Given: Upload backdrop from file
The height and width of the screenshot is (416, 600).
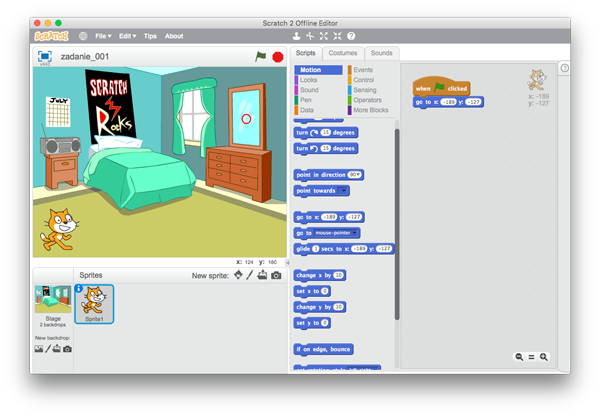Looking at the screenshot, I should [x=57, y=349].
